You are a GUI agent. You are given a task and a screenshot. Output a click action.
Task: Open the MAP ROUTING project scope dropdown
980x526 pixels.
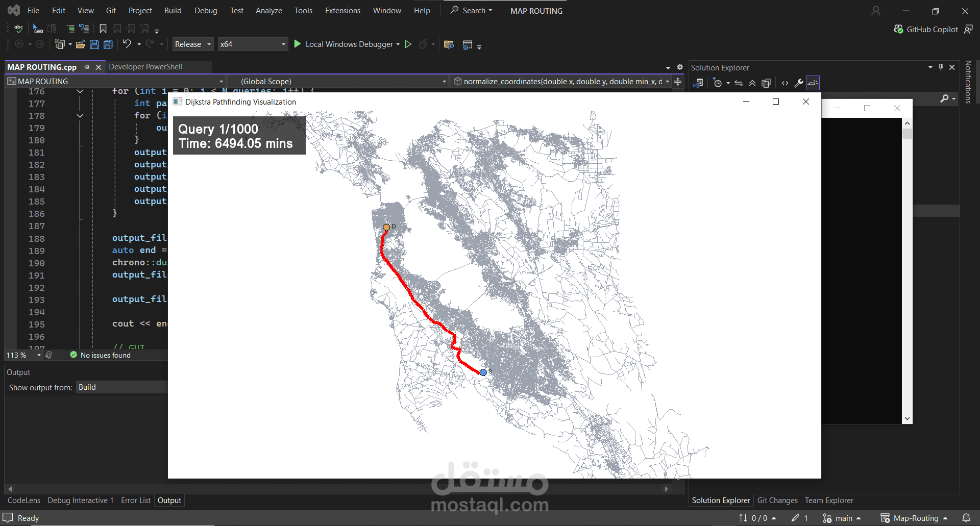click(115, 82)
